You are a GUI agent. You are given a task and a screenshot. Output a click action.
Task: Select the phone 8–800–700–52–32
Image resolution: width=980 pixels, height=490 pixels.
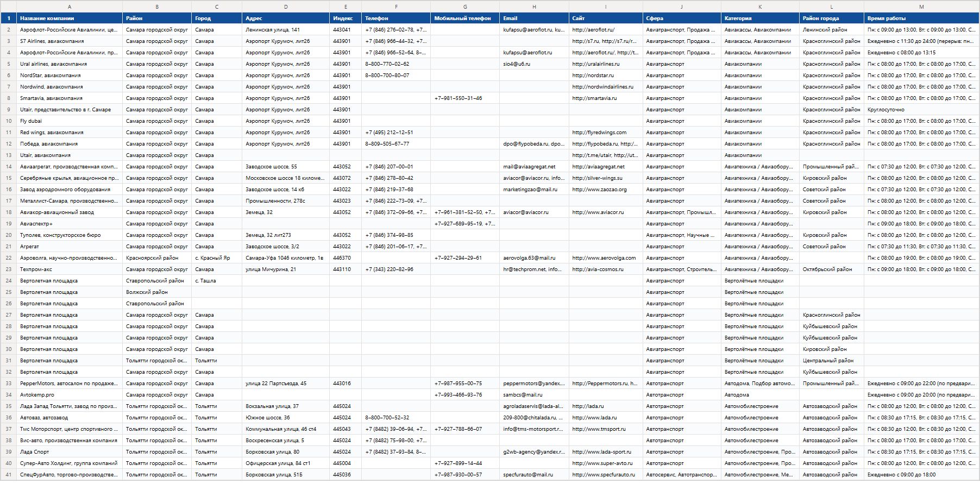click(x=396, y=418)
